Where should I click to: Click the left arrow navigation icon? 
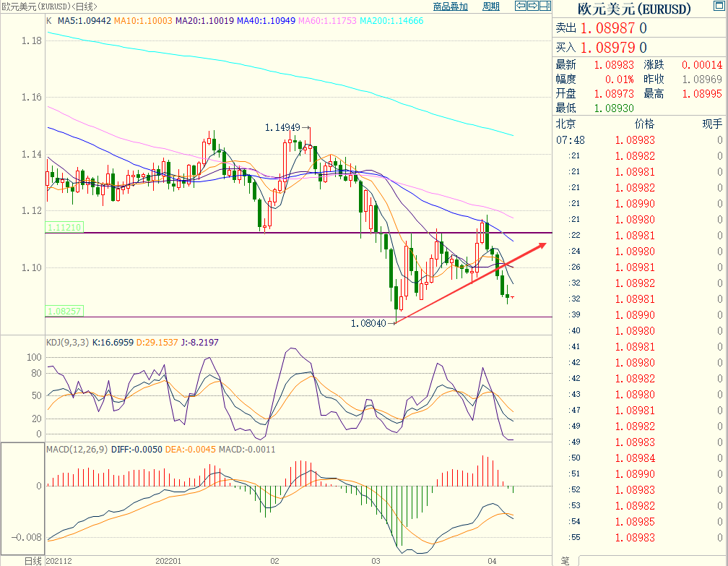click(x=521, y=7)
